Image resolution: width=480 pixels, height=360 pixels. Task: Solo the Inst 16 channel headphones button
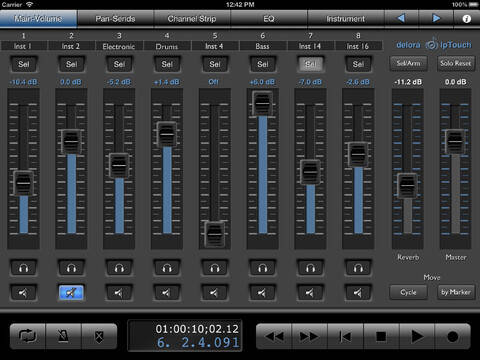[358, 268]
